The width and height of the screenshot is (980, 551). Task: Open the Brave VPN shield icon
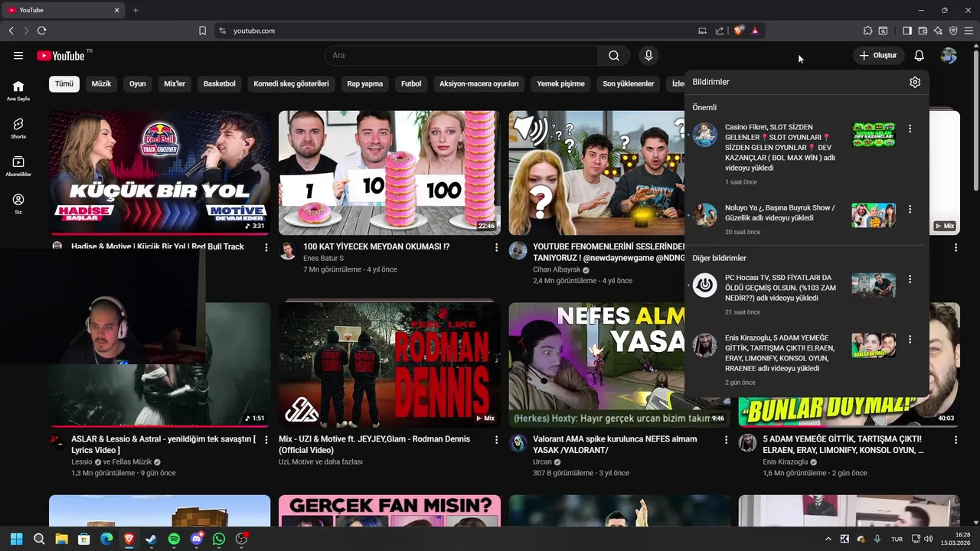pyautogui.click(x=953, y=31)
